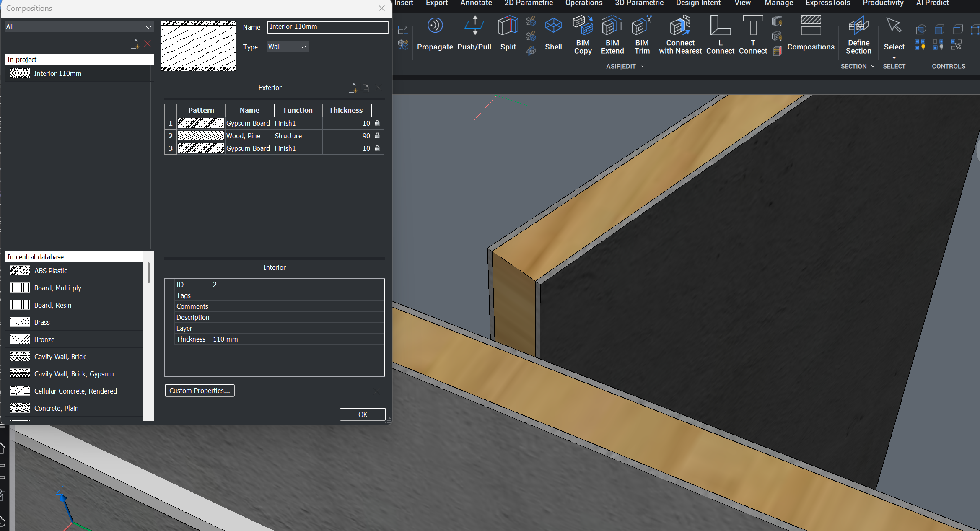980x531 pixels.
Task: Click the Define Section tool
Action: tap(858, 35)
